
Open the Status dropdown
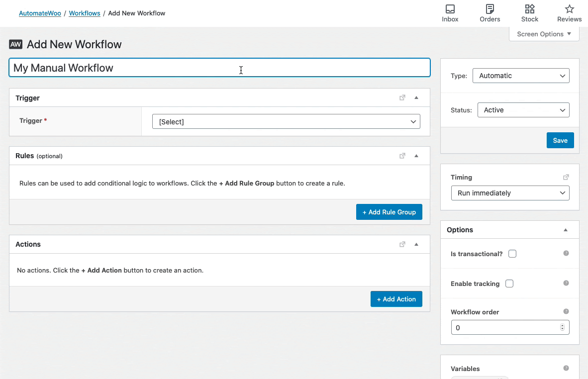(x=523, y=110)
